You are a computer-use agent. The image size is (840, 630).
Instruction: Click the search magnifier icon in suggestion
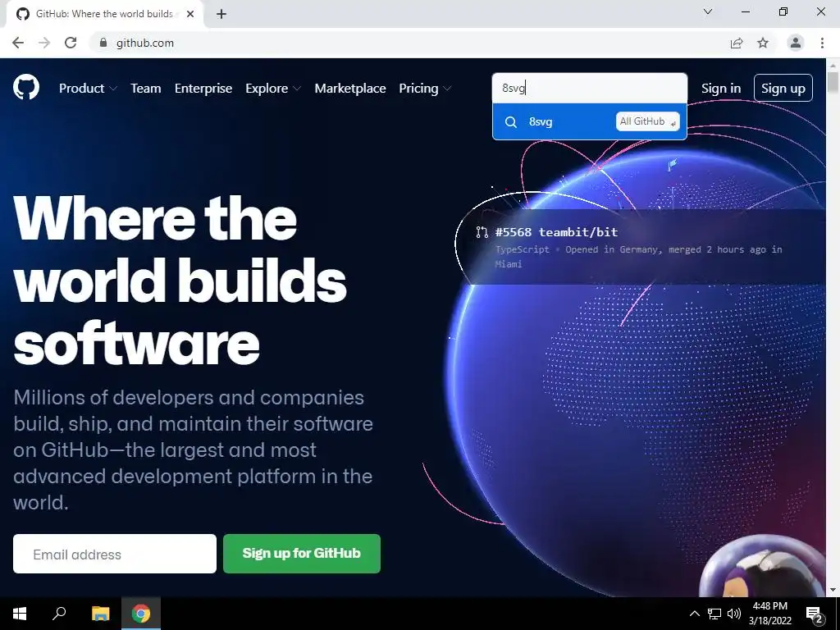(x=511, y=122)
